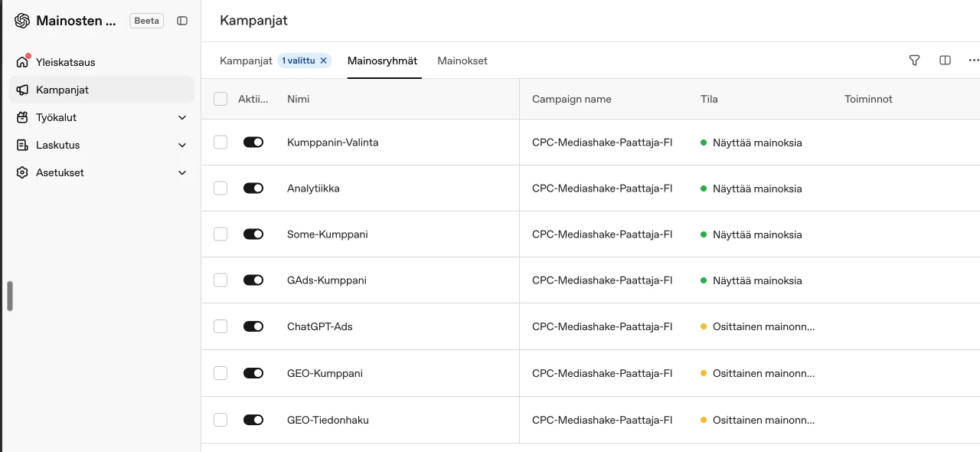Select all rows with header checkbox
The image size is (980, 452).
tap(220, 99)
